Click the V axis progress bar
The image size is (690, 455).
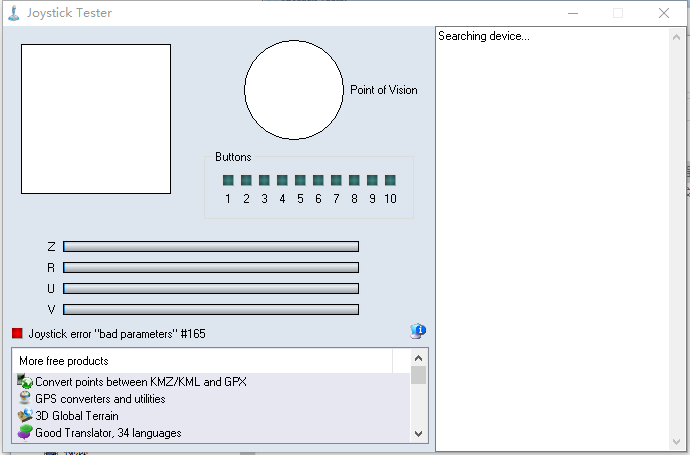[x=211, y=310]
